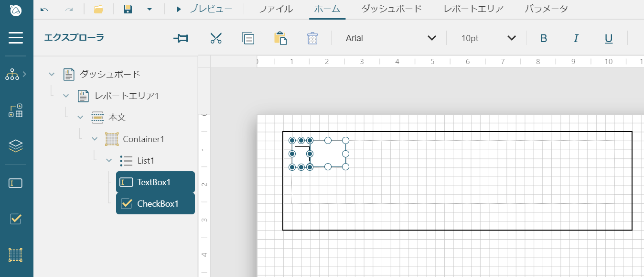The height and width of the screenshot is (277, 644).
Task: Open the group editor sidebar icon
Action: click(x=16, y=111)
